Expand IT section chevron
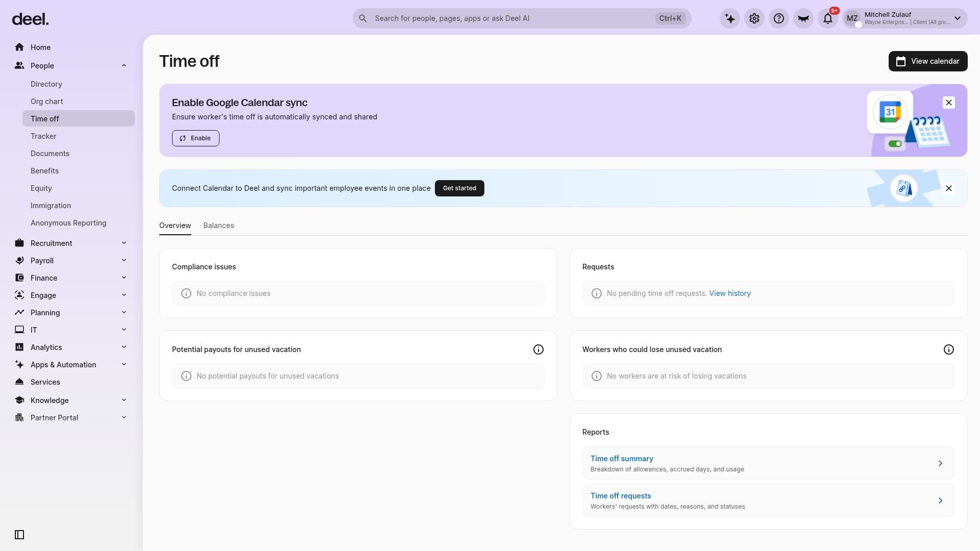Viewport: 980px width, 551px height. 124,330
